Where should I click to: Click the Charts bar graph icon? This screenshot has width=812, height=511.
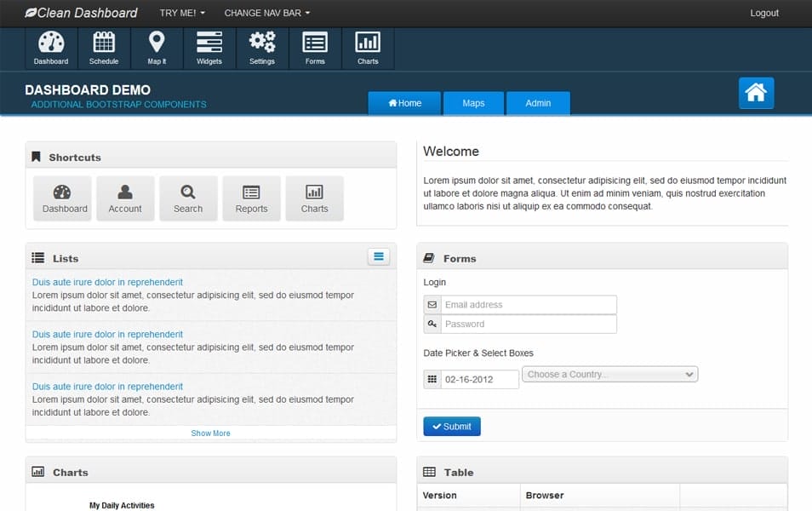[x=368, y=47]
